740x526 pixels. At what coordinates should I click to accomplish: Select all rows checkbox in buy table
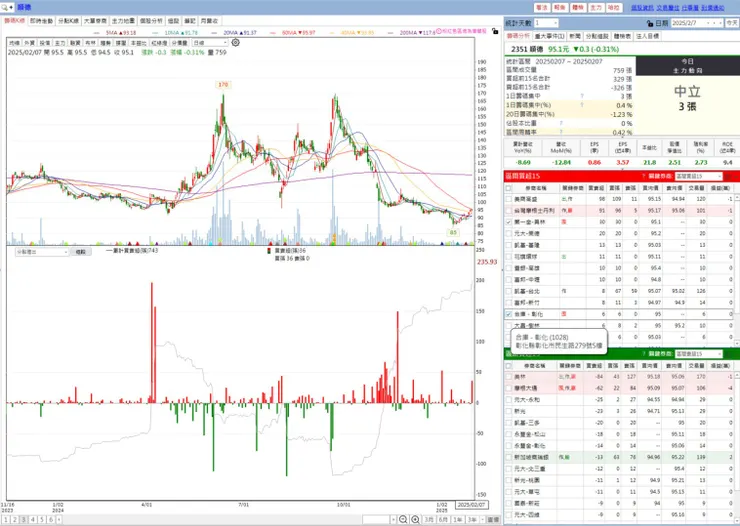point(508,188)
